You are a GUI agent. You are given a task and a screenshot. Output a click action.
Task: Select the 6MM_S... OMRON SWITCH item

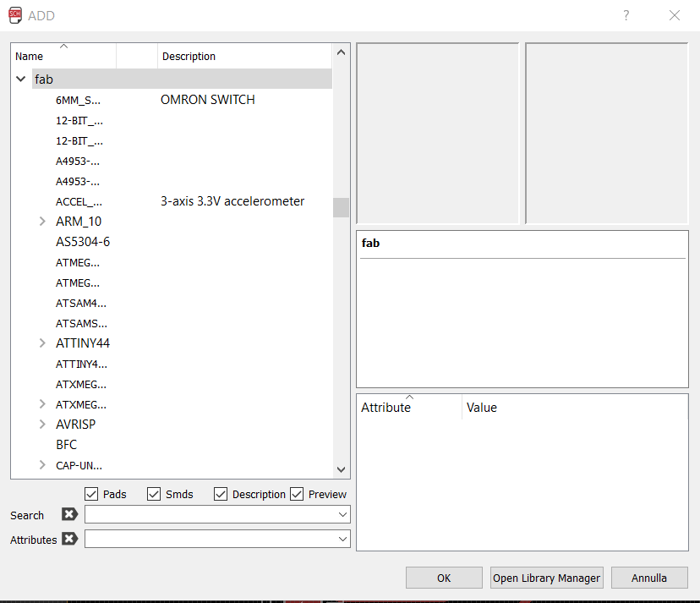(x=78, y=100)
